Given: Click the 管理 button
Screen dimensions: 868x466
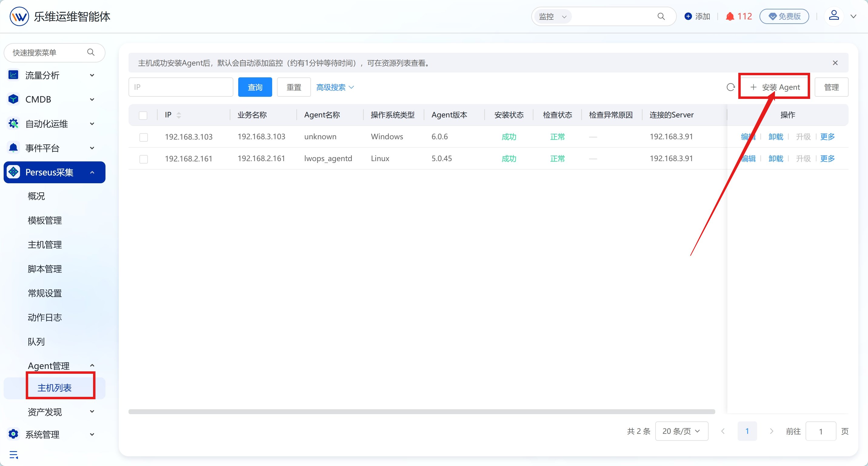Looking at the screenshot, I should click(x=831, y=87).
